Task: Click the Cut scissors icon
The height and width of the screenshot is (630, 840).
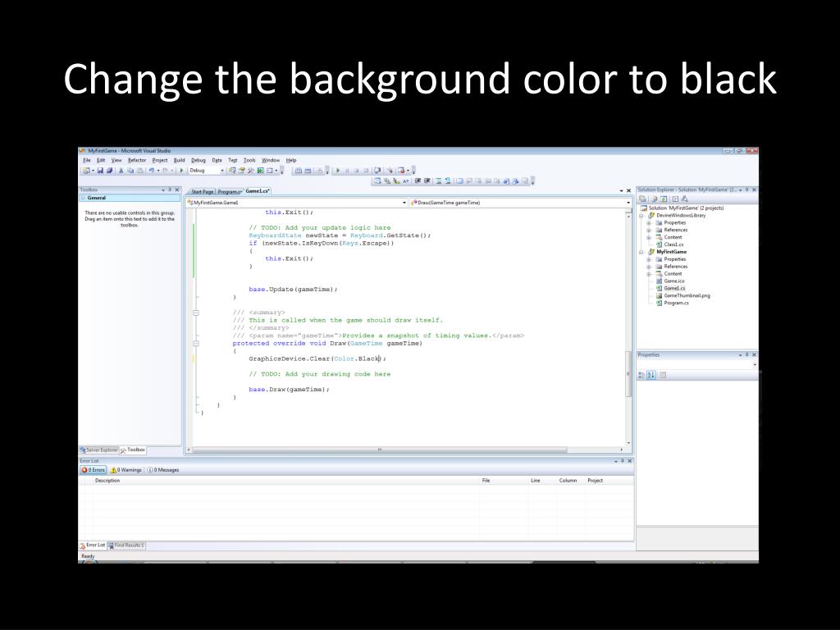Action: 121,171
